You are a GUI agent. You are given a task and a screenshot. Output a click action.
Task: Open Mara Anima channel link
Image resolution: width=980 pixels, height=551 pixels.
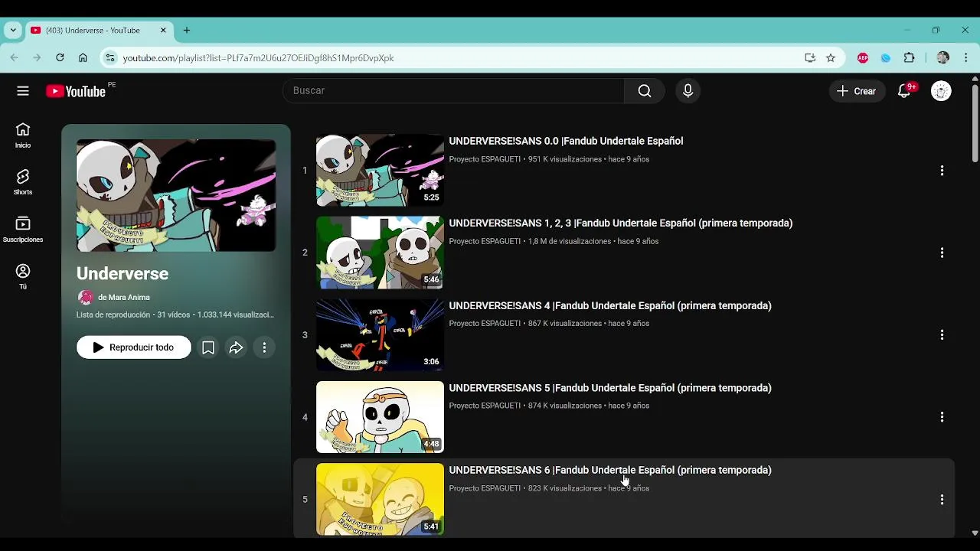(123, 297)
